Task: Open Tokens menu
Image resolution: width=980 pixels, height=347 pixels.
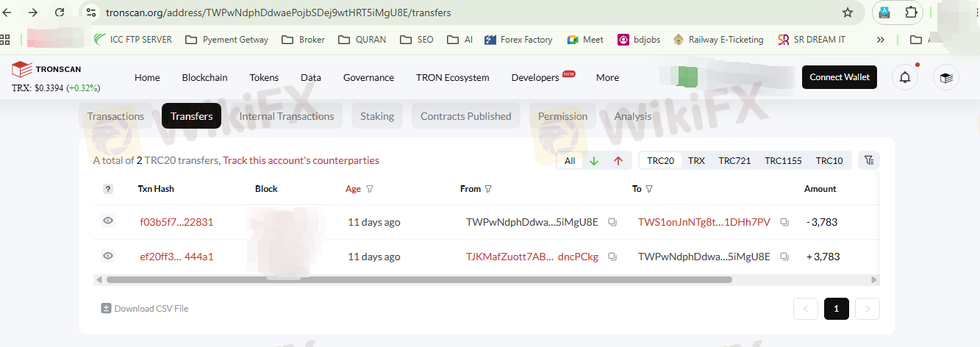Action: tap(264, 77)
